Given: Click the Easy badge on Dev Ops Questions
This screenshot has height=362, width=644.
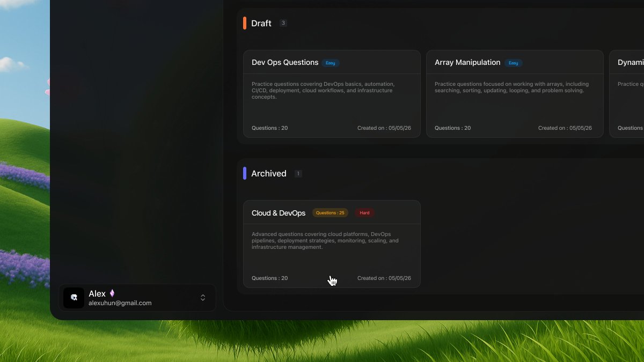Looking at the screenshot, I should [x=331, y=63].
